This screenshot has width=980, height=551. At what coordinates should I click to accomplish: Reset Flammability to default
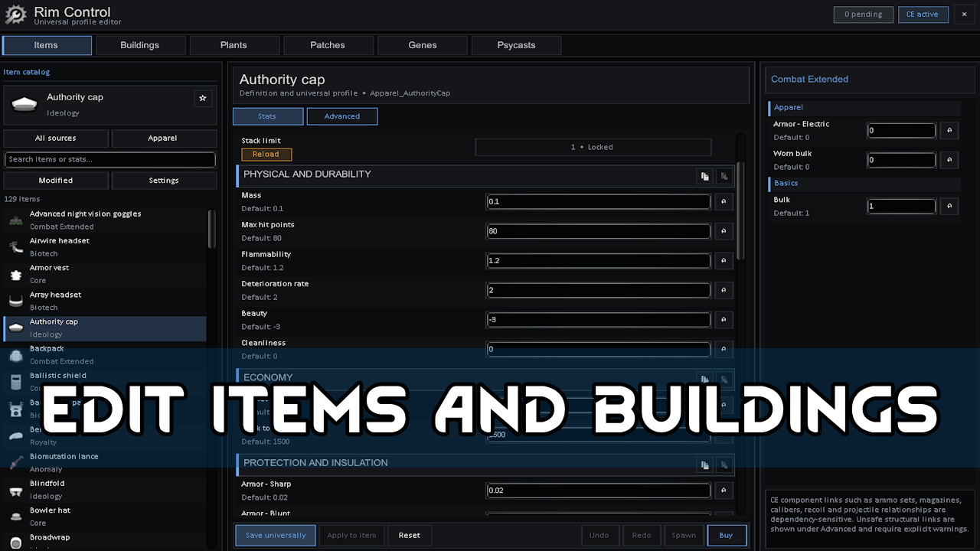(x=724, y=261)
